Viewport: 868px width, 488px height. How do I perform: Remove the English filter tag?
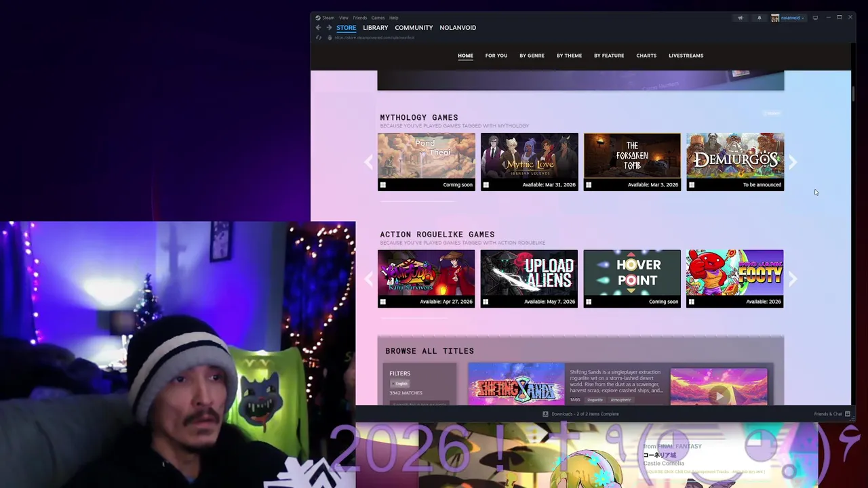coord(400,384)
